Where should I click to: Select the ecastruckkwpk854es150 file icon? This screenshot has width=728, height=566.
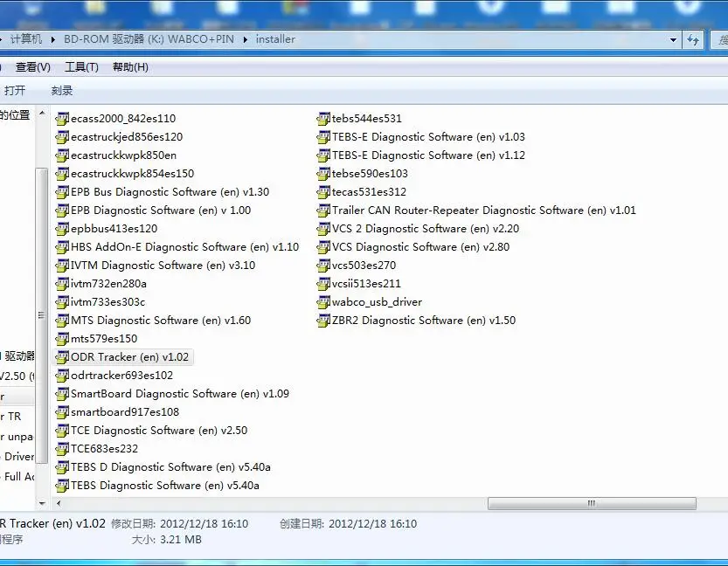tap(62, 174)
